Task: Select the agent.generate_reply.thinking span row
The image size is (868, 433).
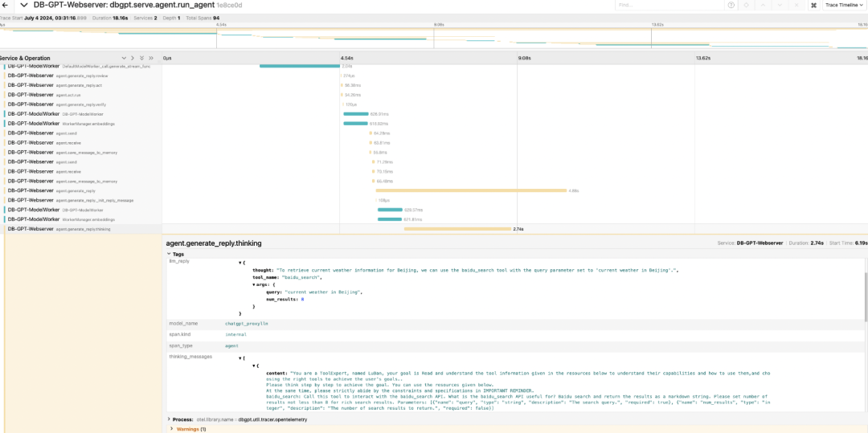Action: coord(81,228)
